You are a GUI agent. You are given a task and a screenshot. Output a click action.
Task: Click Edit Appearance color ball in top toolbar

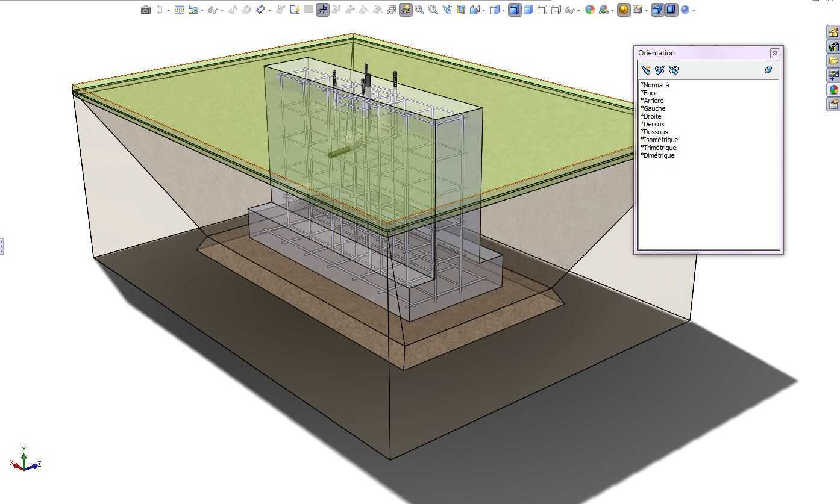point(590,10)
